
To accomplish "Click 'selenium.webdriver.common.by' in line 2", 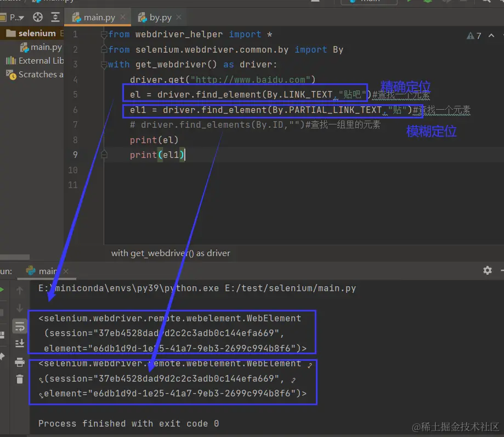I will [x=212, y=49].
